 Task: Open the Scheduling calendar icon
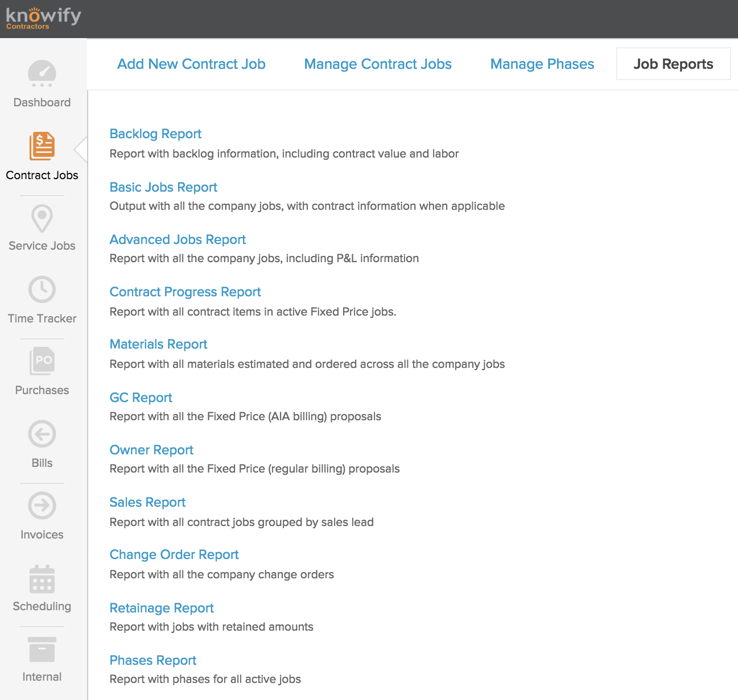[42, 579]
